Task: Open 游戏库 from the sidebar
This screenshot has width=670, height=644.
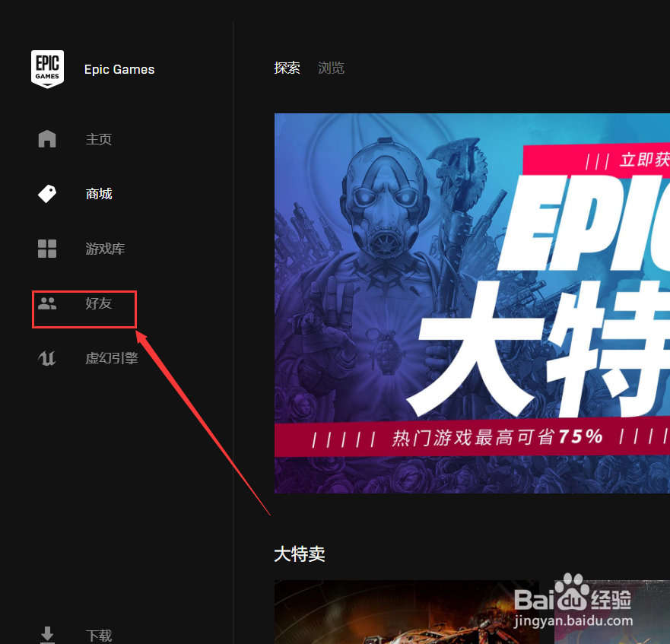Action: tap(105, 249)
